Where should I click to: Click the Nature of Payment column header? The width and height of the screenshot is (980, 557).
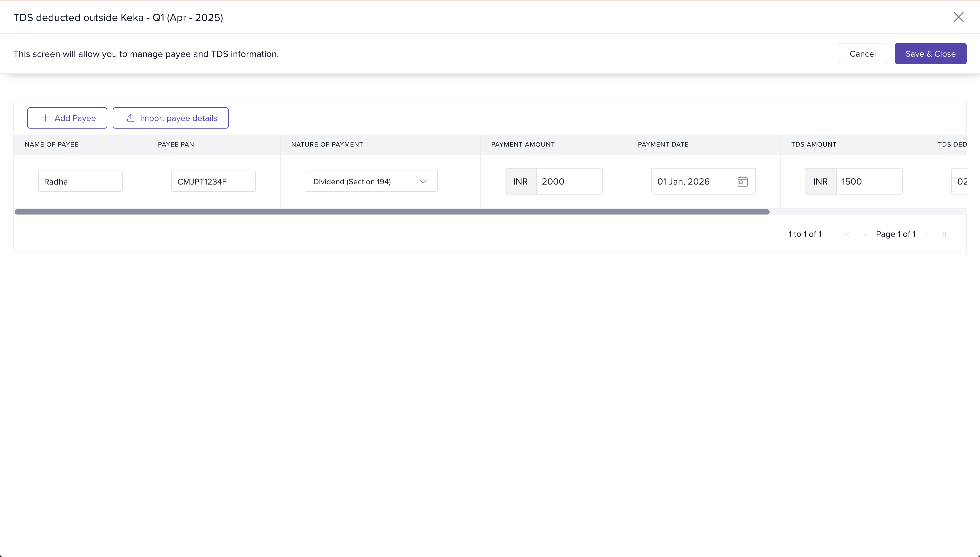(327, 144)
